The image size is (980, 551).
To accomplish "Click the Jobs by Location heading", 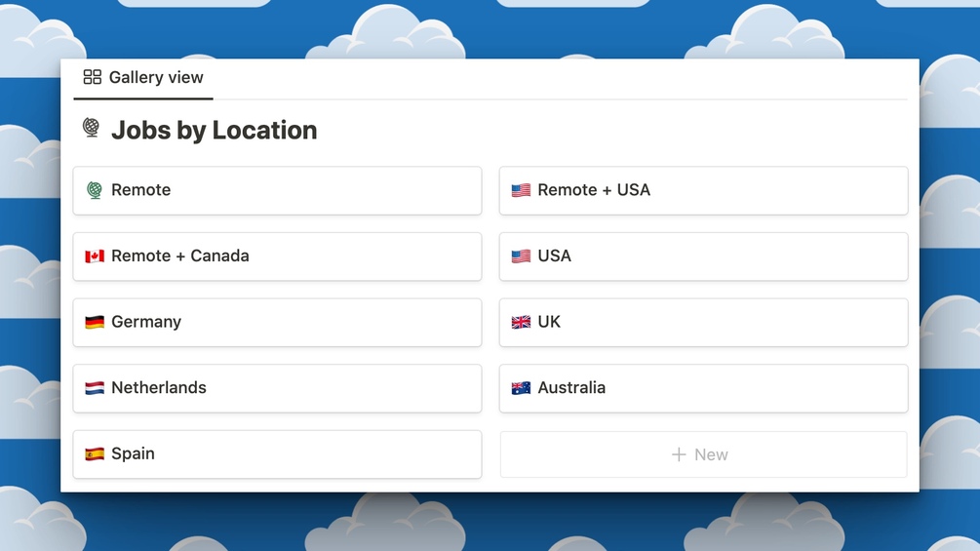I will [x=214, y=130].
